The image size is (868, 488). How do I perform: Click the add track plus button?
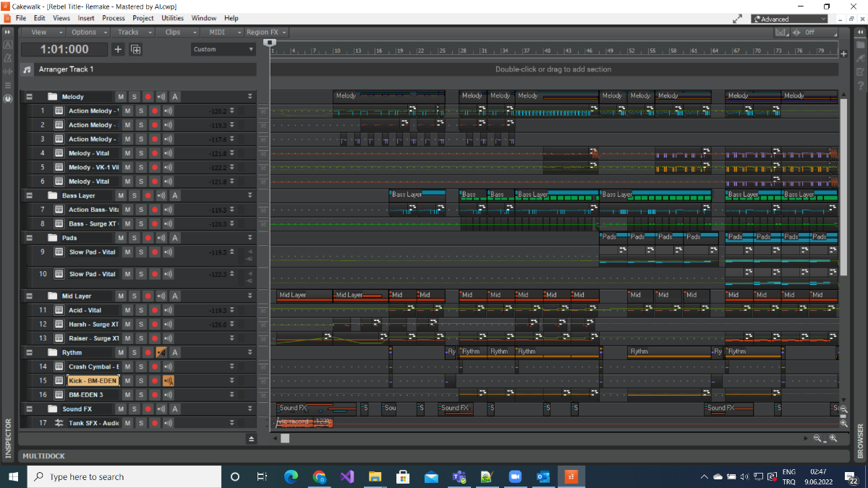[118, 49]
